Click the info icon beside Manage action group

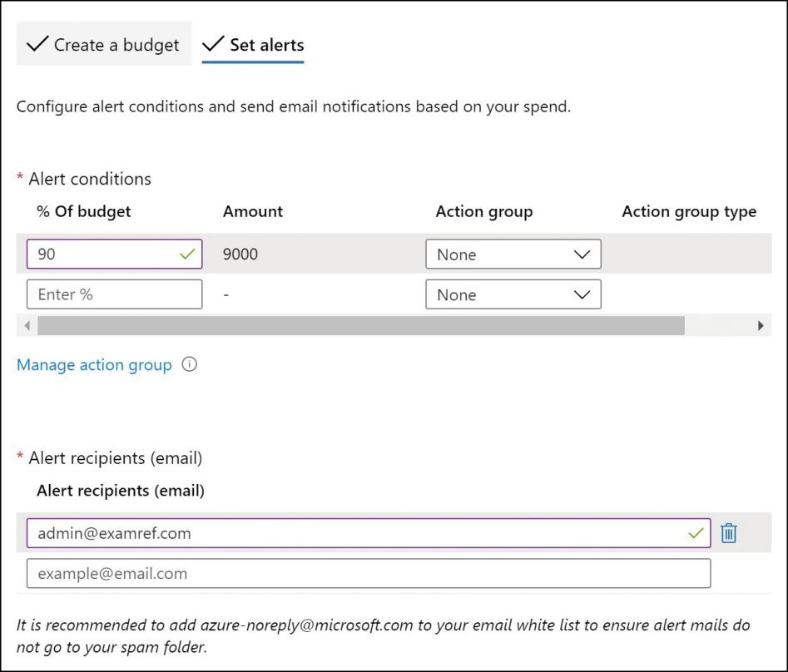point(190,364)
